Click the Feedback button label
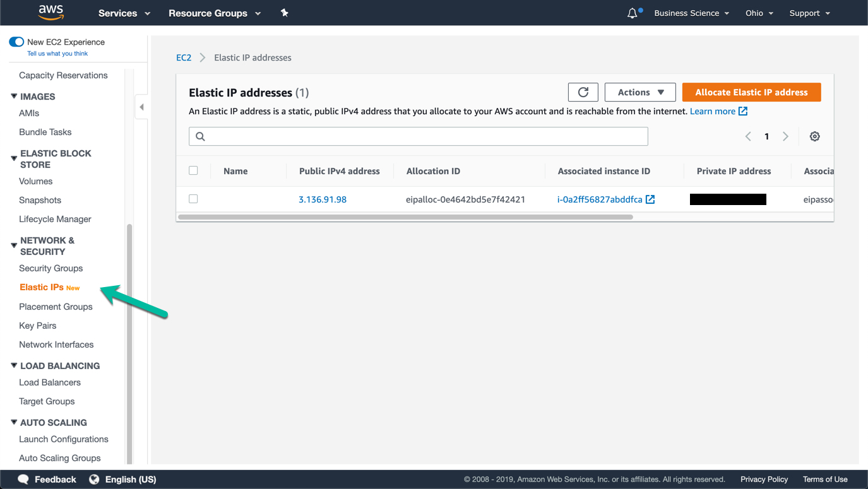The height and width of the screenshot is (489, 868). tap(56, 480)
